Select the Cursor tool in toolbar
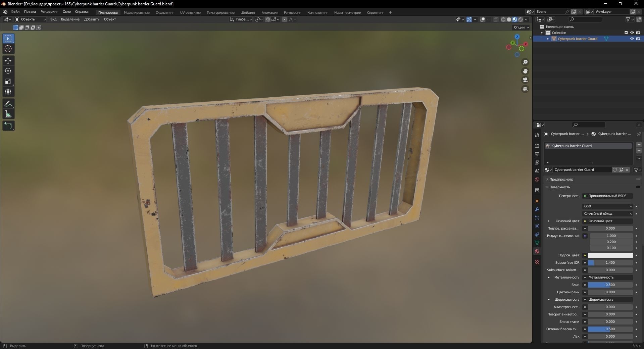The width and height of the screenshot is (644, 349). (8, 49)
